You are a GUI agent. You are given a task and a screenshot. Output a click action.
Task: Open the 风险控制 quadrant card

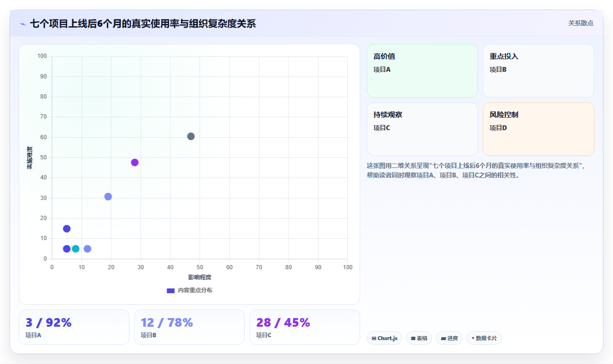point(538,129)
